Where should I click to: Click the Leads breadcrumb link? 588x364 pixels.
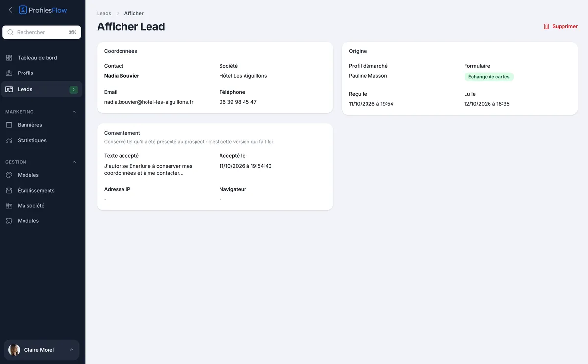[104, 13]
